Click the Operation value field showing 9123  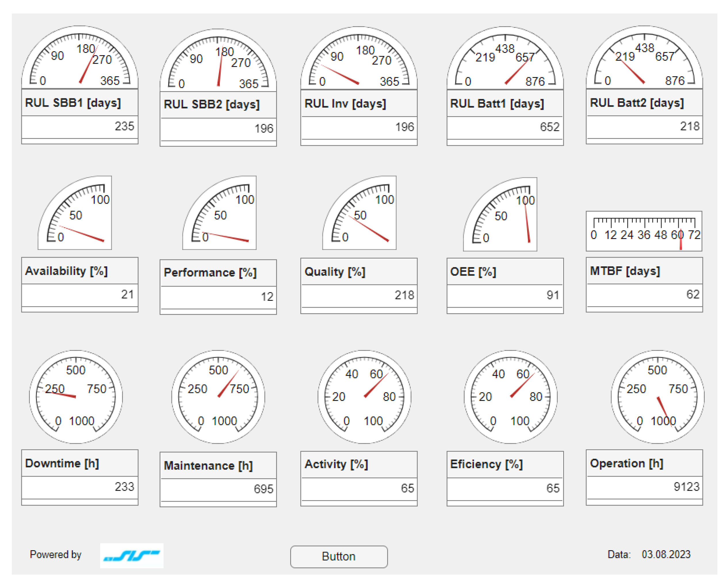(644, 486)
